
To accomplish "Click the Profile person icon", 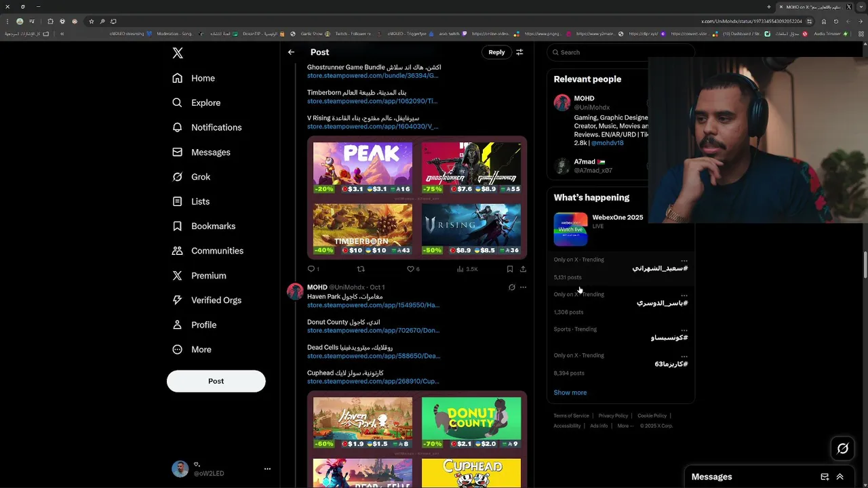I will pos(177,325).
